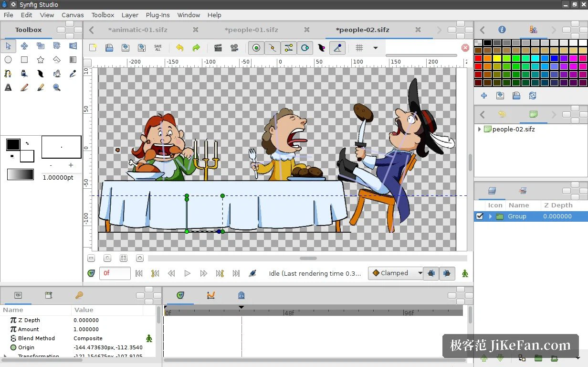
Task: Toggle radius handles display
Action: point(305,48)
